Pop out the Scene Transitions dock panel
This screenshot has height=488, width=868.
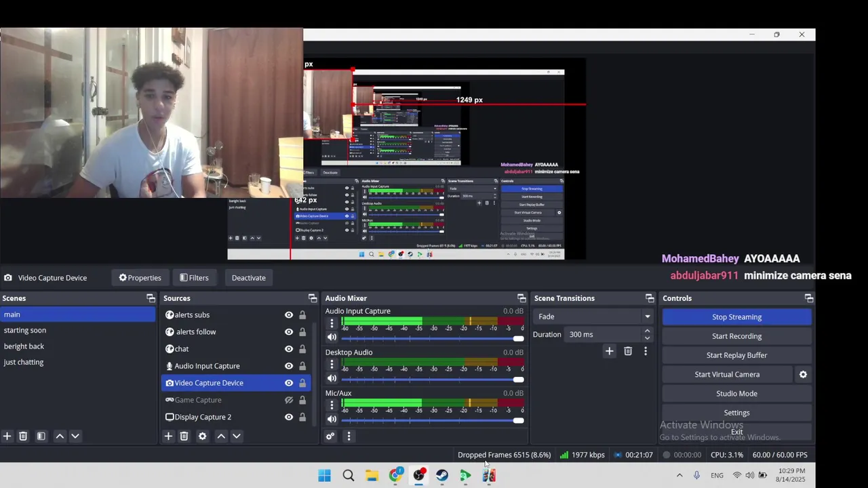pos(650,298)
